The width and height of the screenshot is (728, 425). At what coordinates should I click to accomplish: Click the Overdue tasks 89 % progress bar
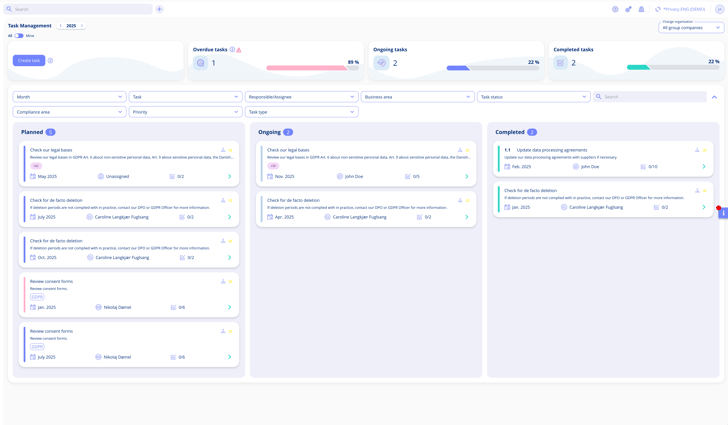[x=312, y=68]
